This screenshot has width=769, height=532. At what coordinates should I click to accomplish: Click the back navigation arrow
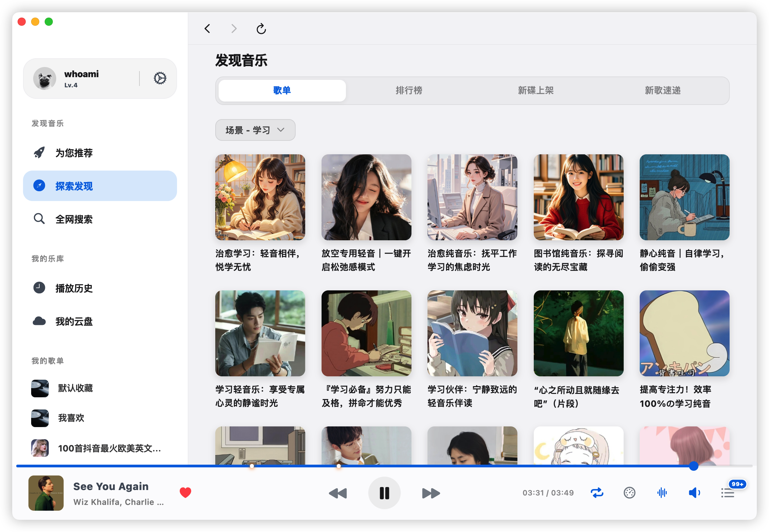click(x=207, y=29)
